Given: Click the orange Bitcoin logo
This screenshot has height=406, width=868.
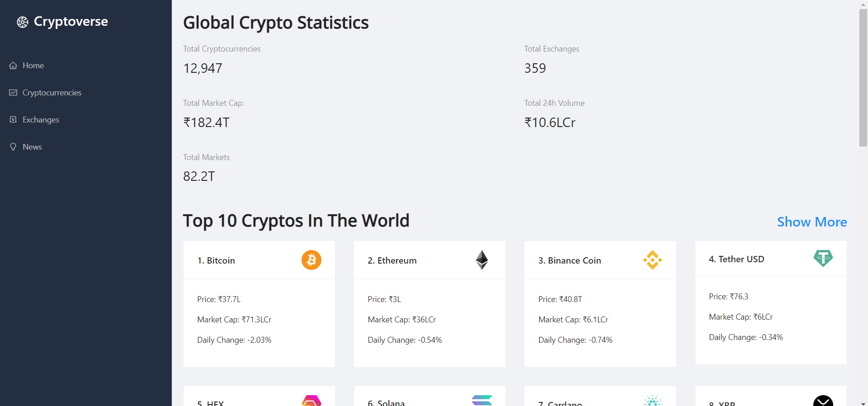Looking at the screenshot, I should click(x=311, y=260).
